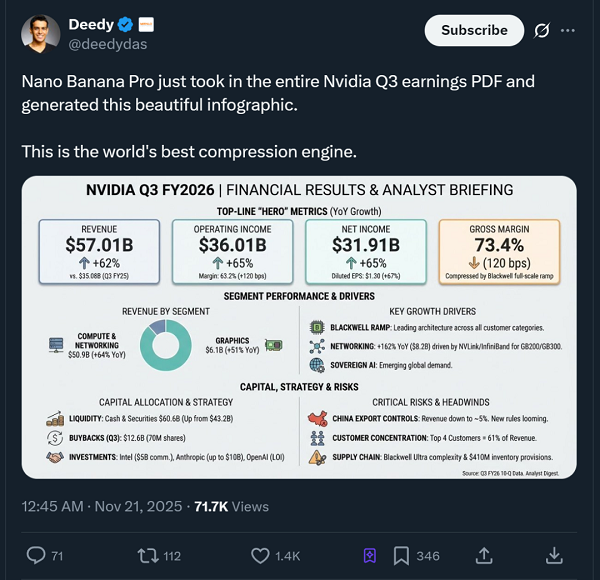Click the Grok slashed-circle icon
This screenshot has width=600, height=580.
[542, 30]
